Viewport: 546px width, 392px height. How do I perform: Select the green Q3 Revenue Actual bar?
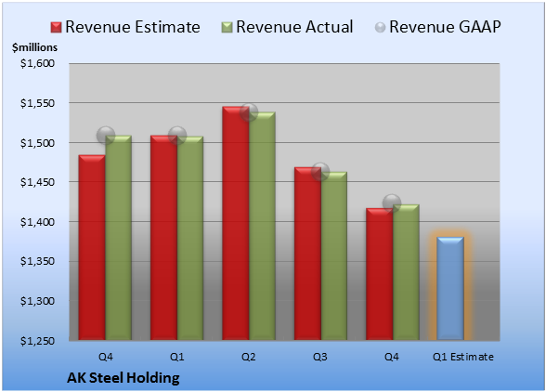tap(334, 256)
